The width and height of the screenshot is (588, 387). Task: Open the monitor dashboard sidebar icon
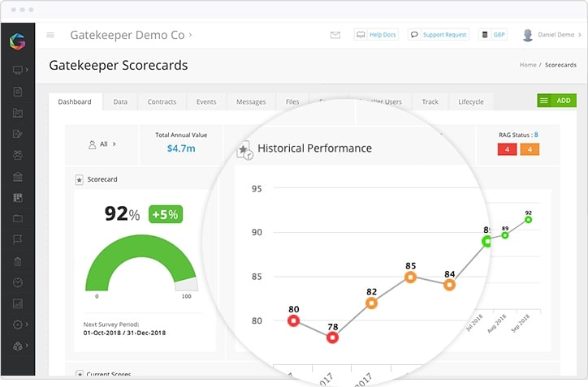coord(17,70)
